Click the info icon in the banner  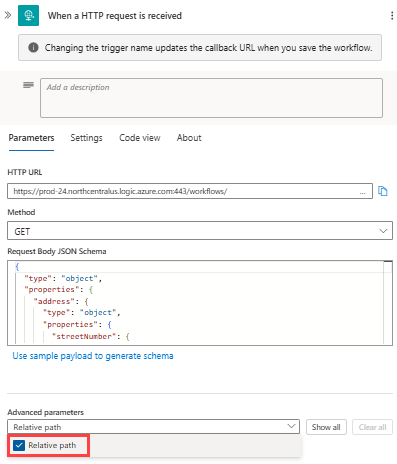[x=33, y=48]
